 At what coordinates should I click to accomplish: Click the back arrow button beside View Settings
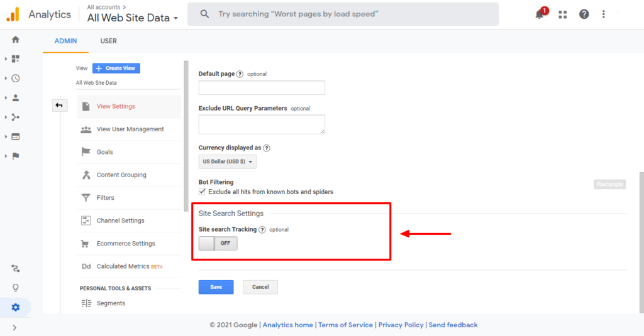pos(59,106)
